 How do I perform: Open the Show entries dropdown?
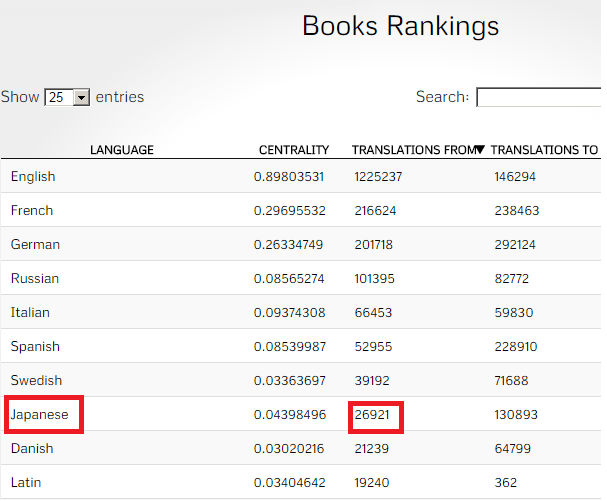pos(67,97)
